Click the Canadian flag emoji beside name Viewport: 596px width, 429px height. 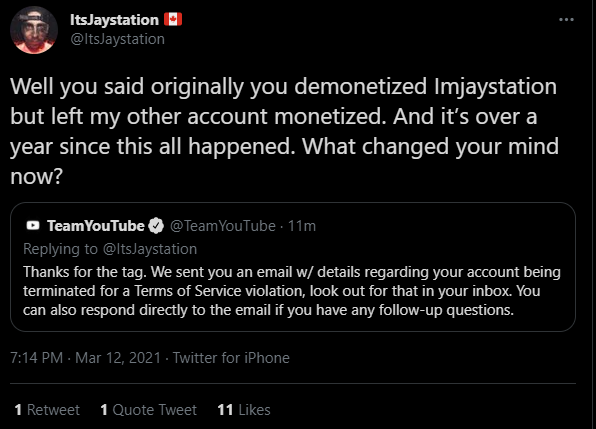[x=173, y=19]
